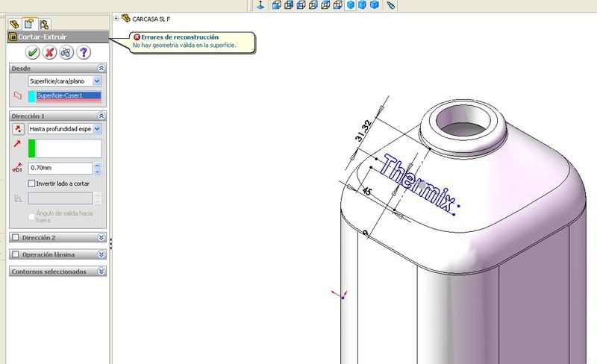597x364 pixels.
Task: Toggle detailed preview (glasses icon)
Action: pyautogui.click(x=66, y=52)
